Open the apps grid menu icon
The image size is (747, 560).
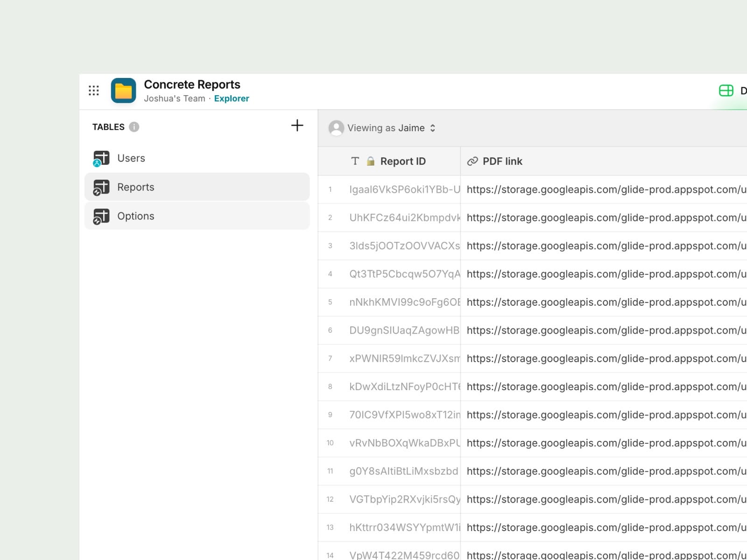[94, 91]
